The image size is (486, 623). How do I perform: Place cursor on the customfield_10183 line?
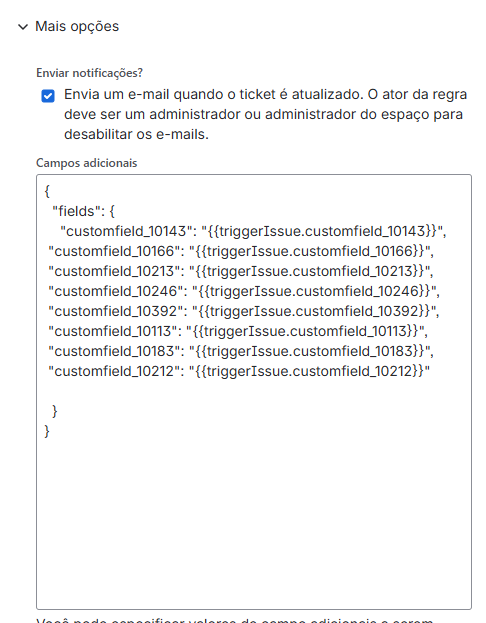[x=241, y=351]
